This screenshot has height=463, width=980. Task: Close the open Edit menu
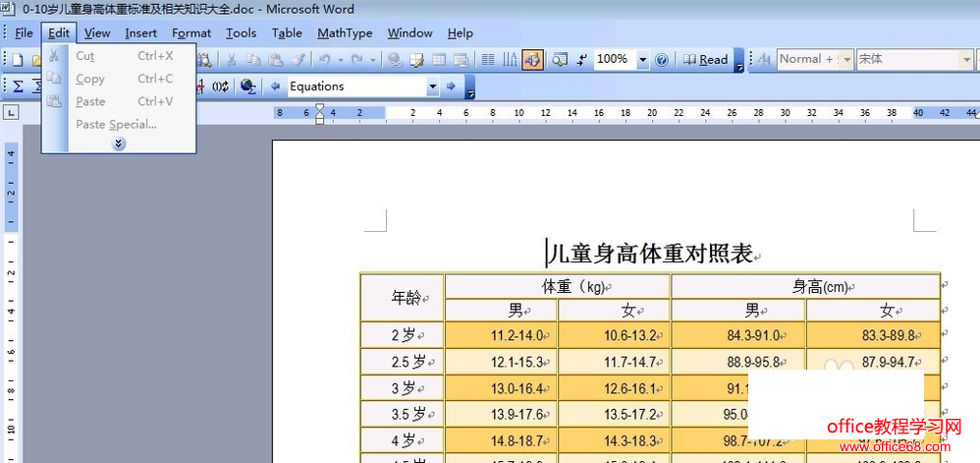pos(59,33)
